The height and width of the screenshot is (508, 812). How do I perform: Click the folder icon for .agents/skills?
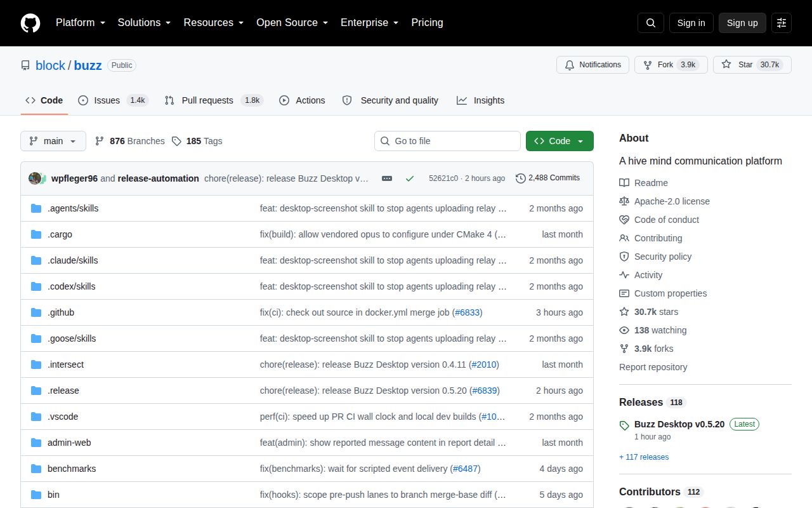click(x=36, y=208)
